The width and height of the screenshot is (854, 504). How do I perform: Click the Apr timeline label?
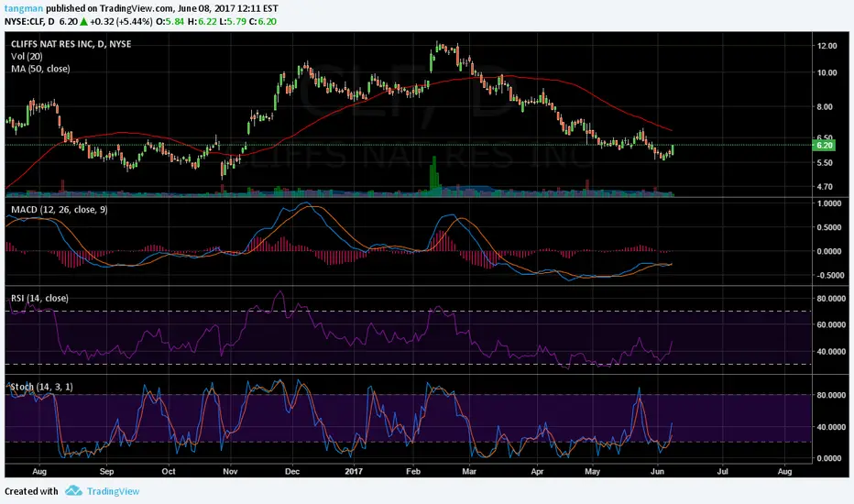pos(537,471)
